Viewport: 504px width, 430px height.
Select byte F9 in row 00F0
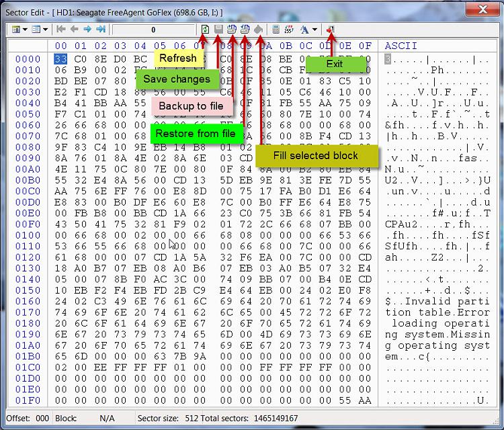coord(179,224)
